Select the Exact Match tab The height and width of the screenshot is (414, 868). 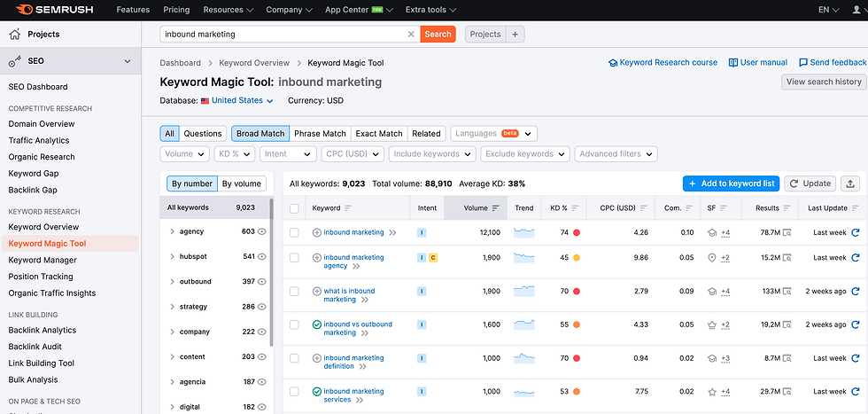point(379,134)
